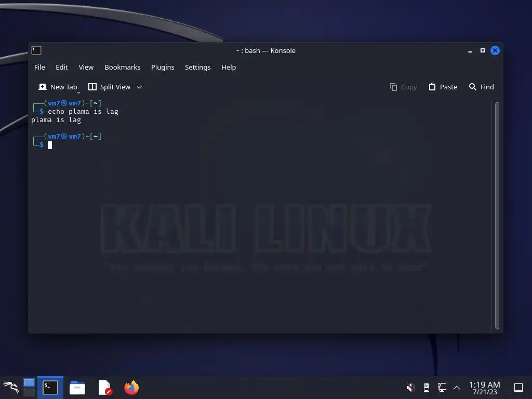Viewport: 532px width, 399px height.
Task: Click the New Tab toolbar button
Action: click(58, 87)
